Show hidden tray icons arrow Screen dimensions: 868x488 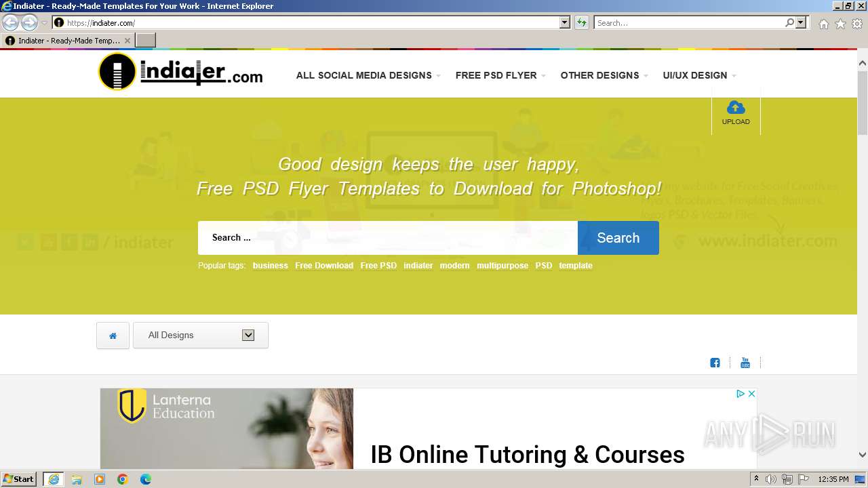(x=757, y=479)
